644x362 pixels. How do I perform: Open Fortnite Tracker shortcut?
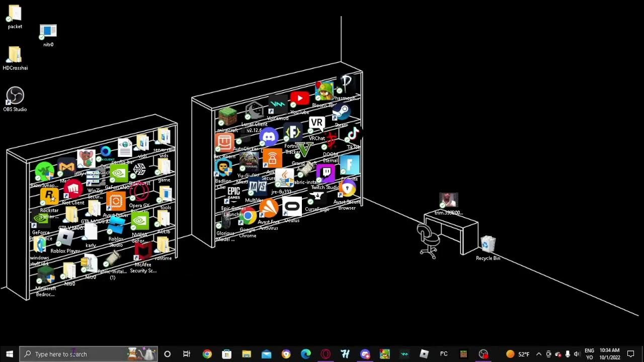click(x=293, y=139)
